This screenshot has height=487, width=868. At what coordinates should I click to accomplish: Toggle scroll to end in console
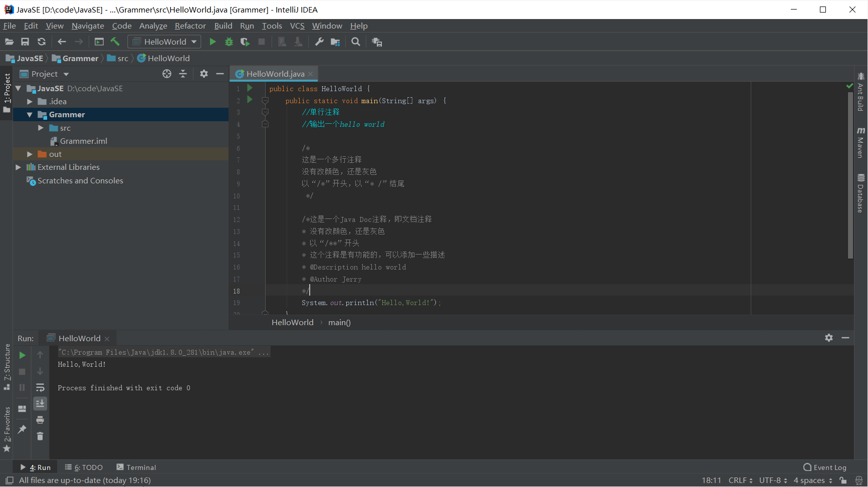point(40,403)
